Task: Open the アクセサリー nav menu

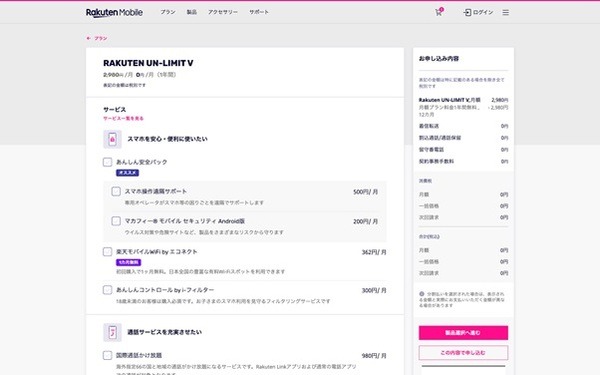Action: point(223,12)
